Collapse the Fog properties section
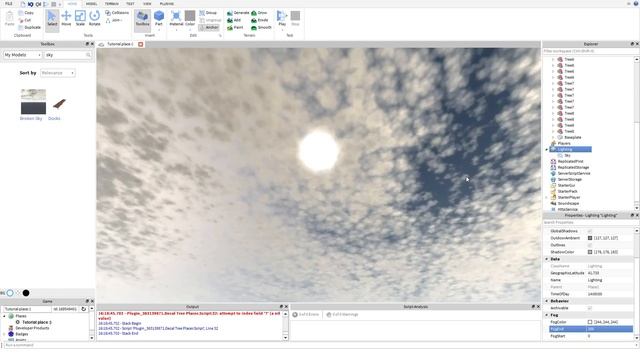The height and width of the screenshot is (360, 640). point(547,315)
